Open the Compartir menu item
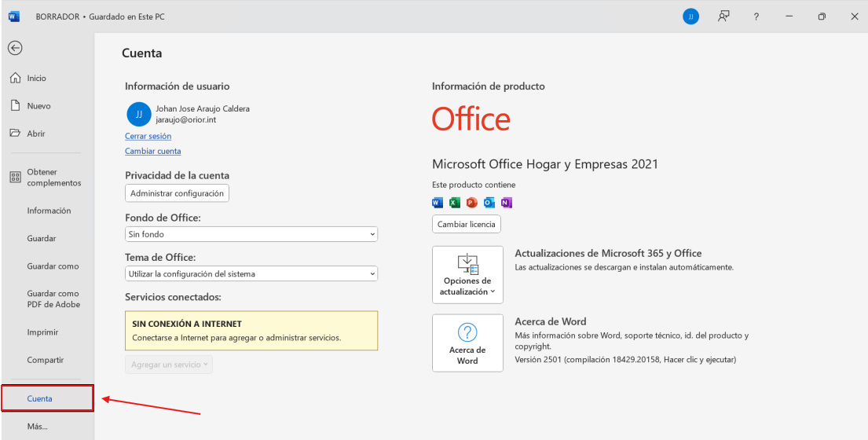Viewport: 868px width, 440px height. coord(45,360)
